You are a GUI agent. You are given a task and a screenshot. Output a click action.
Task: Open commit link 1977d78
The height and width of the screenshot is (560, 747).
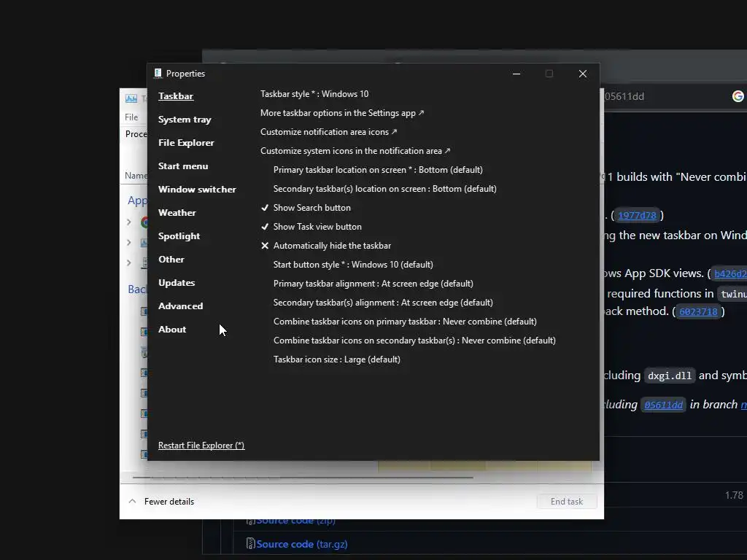pyautogui.click(x=637, y=215)
